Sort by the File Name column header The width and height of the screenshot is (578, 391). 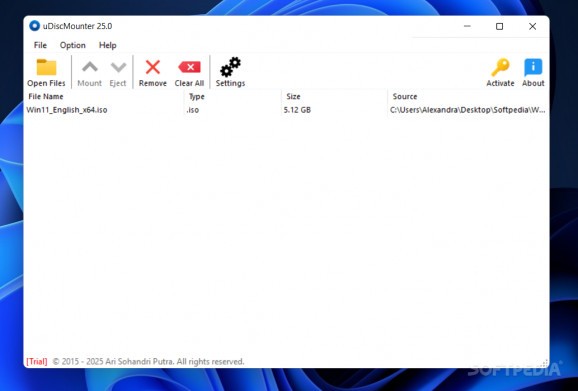tap(104, 97)
